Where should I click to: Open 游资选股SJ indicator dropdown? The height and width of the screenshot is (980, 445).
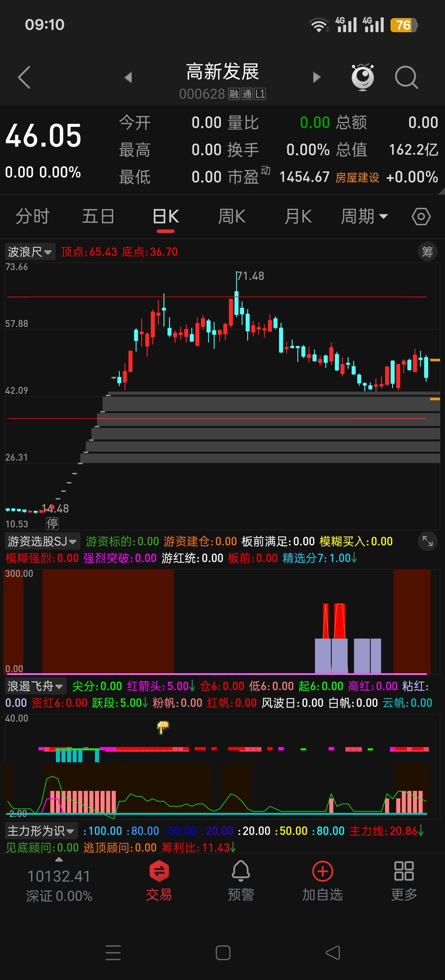pos(42,541)
